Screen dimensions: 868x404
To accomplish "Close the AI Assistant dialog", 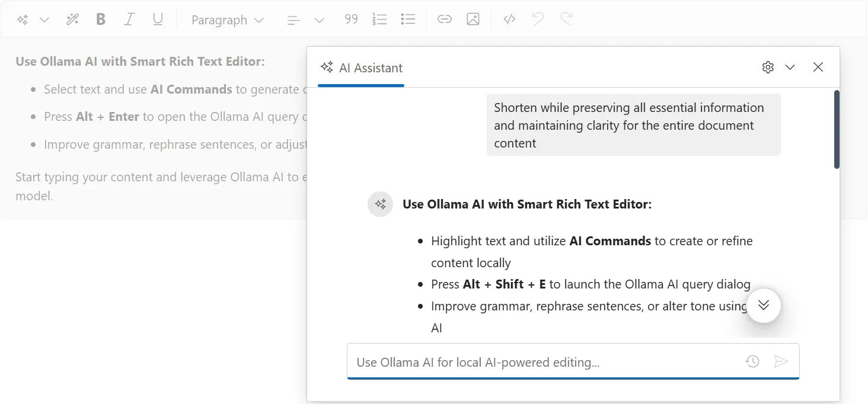I will [818, 67].
